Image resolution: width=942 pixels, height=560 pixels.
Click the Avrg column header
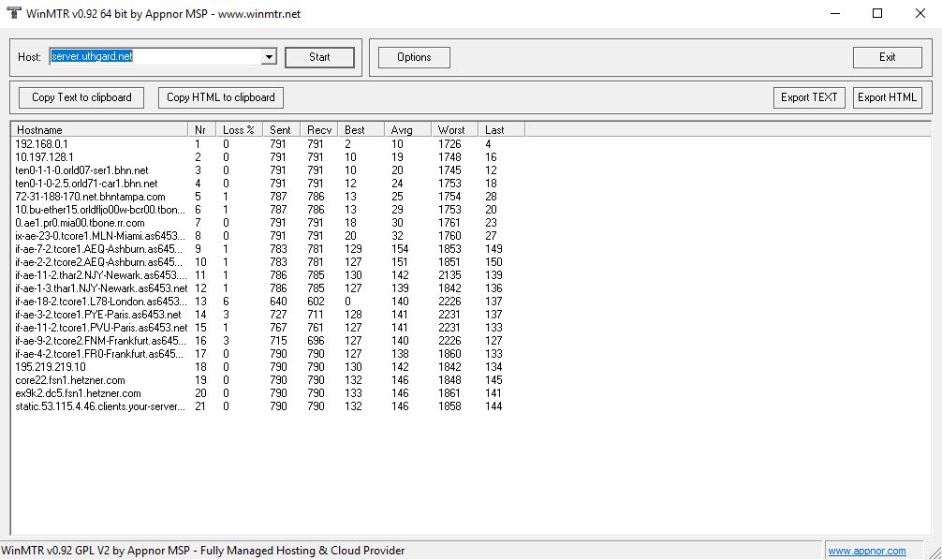(x=407, y=129)
